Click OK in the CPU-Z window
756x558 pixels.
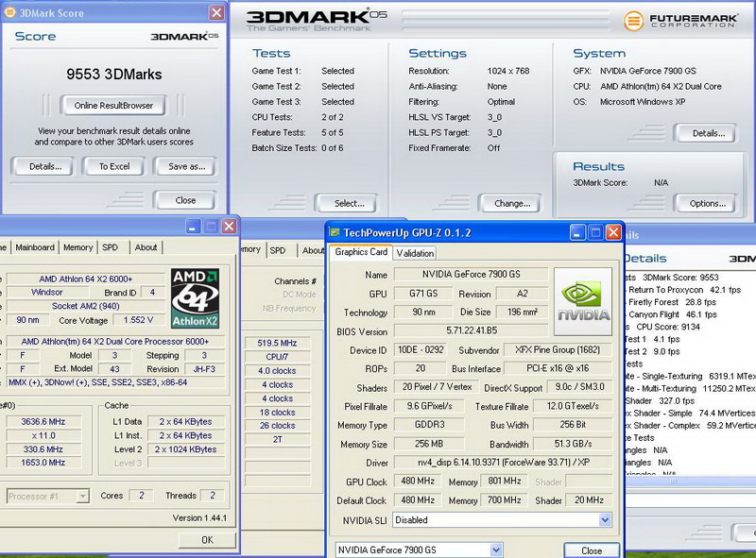tap(207, 540)
